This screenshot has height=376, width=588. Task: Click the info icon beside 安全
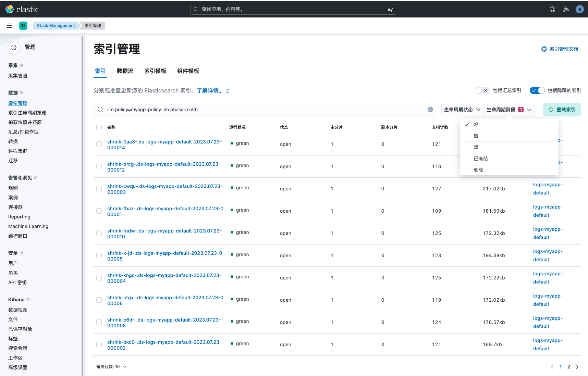[x=21, y=253]
